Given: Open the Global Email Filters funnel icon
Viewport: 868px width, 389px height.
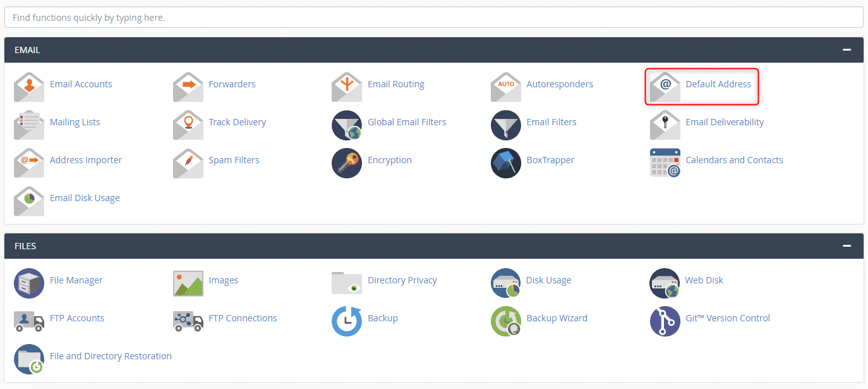Looking at the screenshot, I should 347,125.
